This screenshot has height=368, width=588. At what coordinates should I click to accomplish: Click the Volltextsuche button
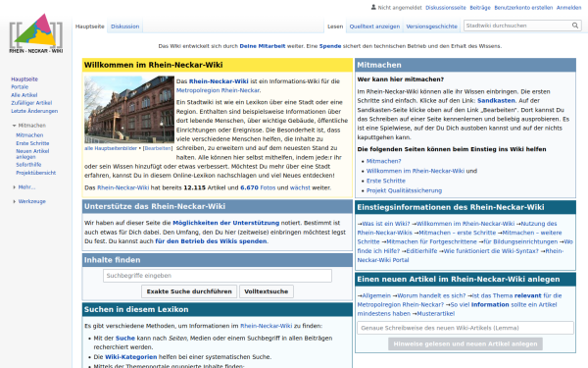267,291
